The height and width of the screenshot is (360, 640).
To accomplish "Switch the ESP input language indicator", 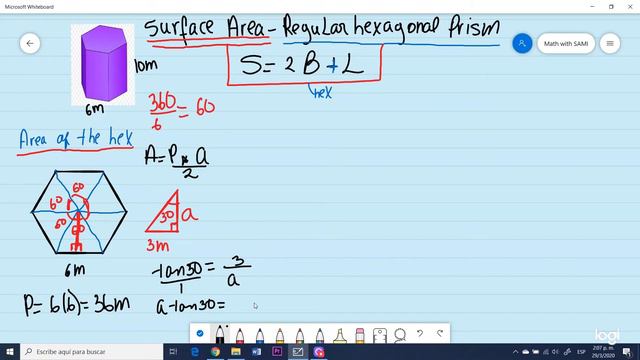I will 581,351.
